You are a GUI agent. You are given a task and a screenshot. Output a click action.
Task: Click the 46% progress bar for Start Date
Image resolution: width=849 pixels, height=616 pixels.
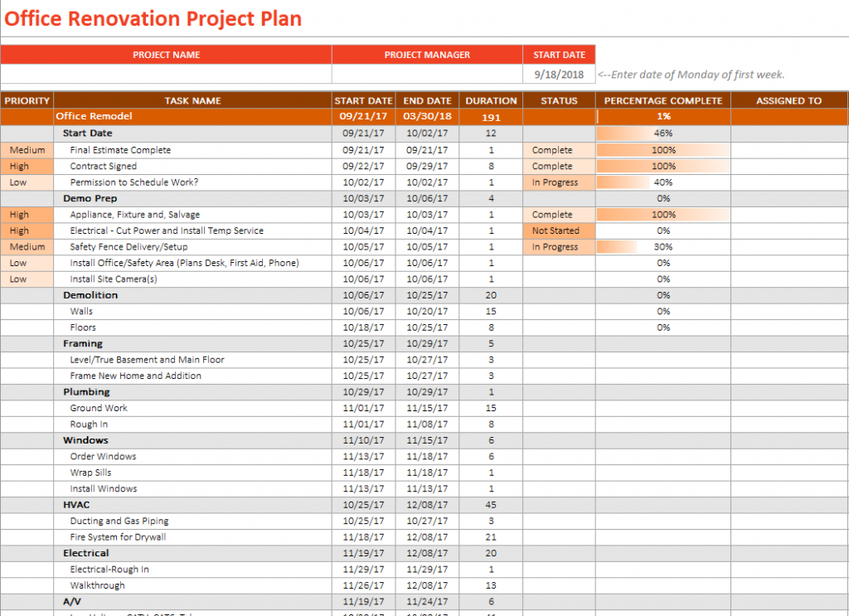(663, 133)
